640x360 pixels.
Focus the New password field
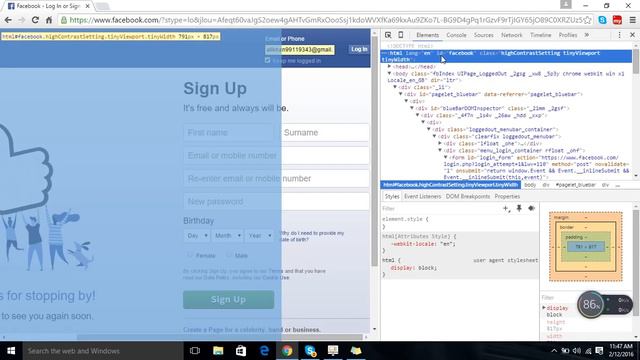(276, 202)
